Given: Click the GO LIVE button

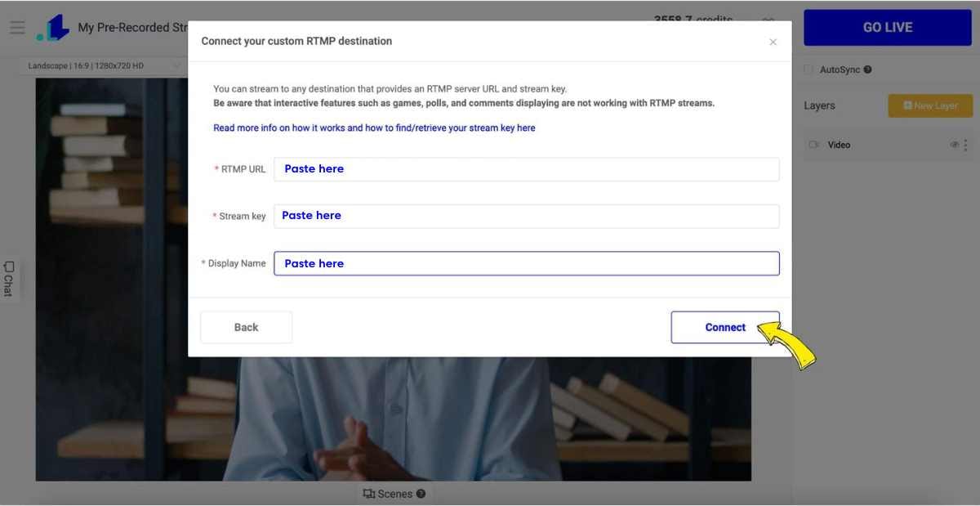Looking at the screenshot, I should click(x=888, y=27).
